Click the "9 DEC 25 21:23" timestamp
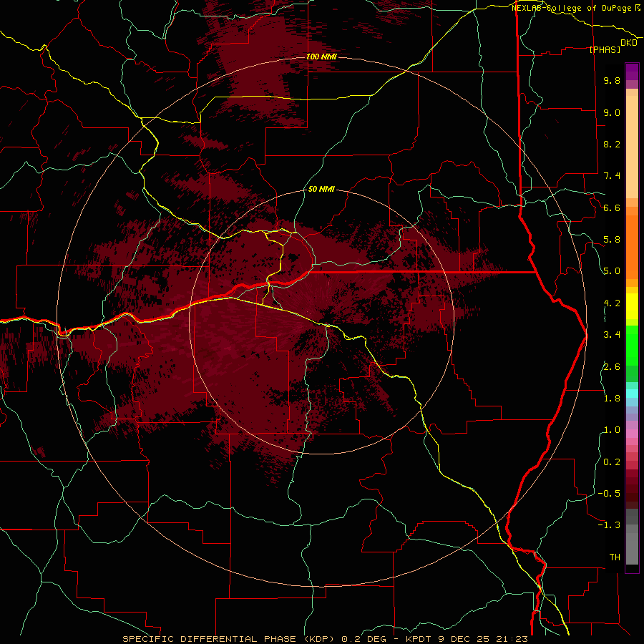This screenshot has width=644, height=644. pos(483,639)
